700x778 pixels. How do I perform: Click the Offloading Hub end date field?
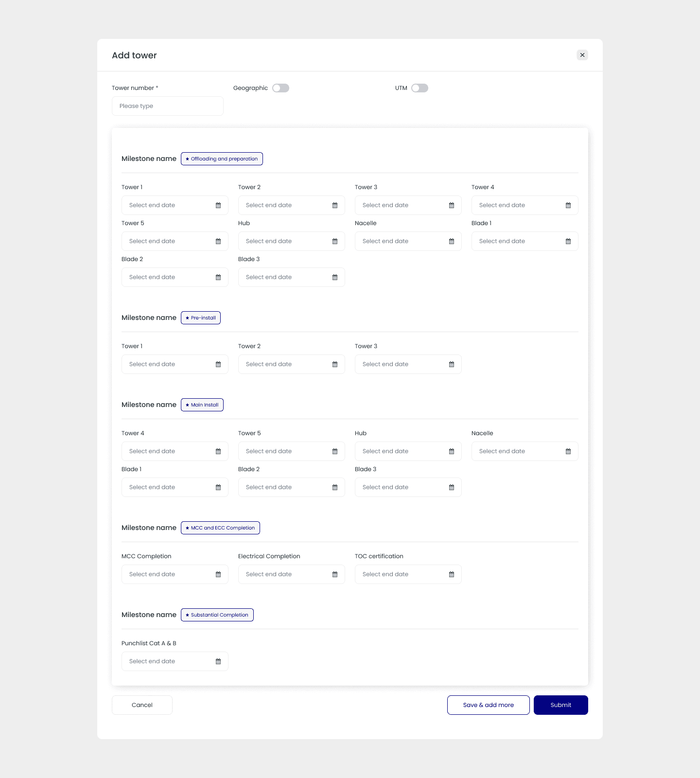[x=292, y=241]
